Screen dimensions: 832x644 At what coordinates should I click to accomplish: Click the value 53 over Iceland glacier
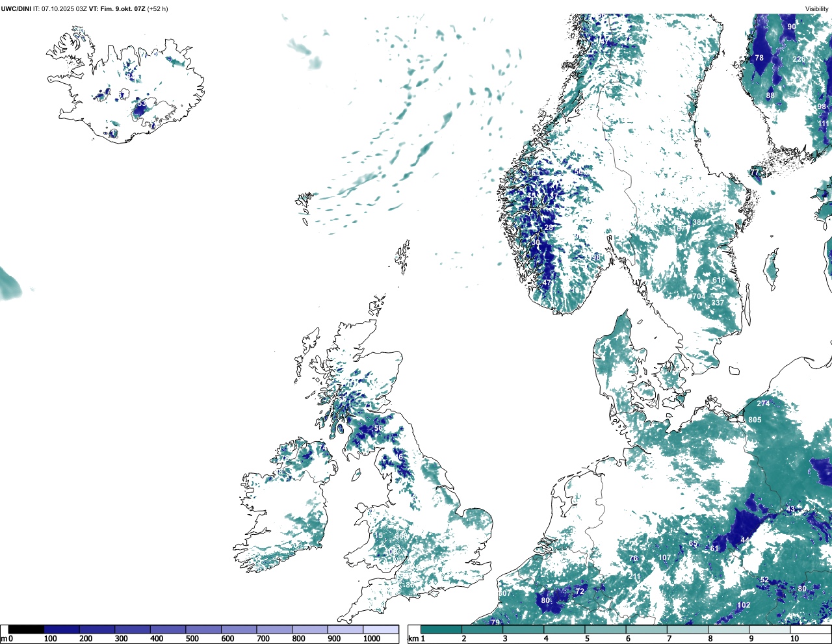pos(142,104)
